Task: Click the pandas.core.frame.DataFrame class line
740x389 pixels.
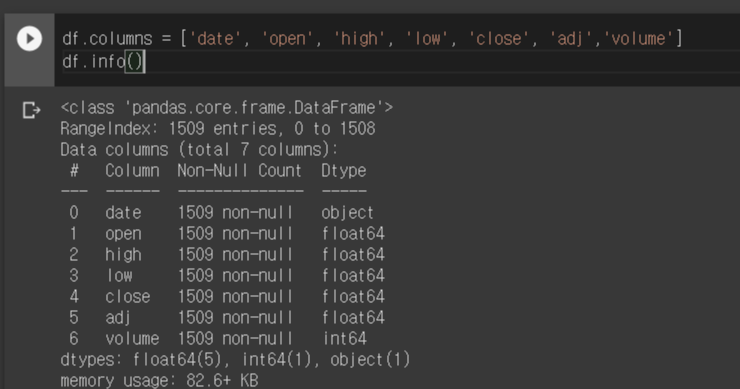Action: point(227,108)
